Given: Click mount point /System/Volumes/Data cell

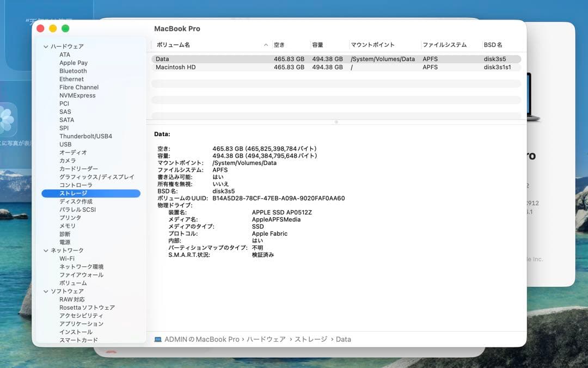Looking at the screenshot, I should (383, 59).
